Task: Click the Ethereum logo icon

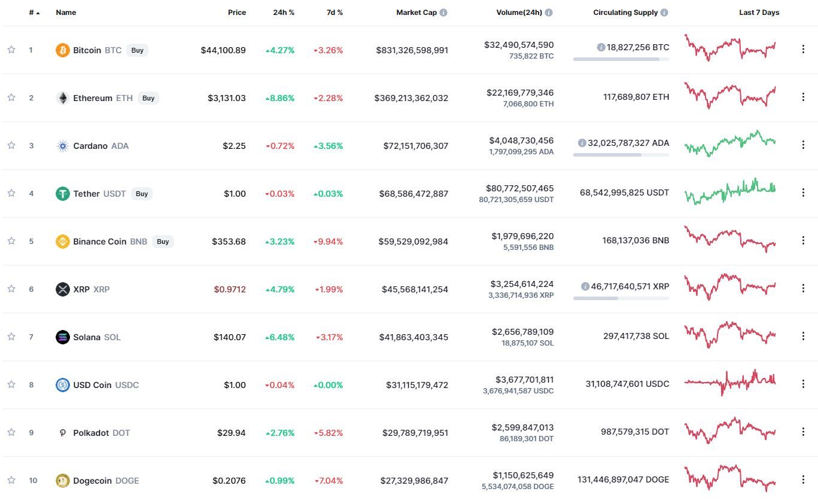Action: point(62,98)
